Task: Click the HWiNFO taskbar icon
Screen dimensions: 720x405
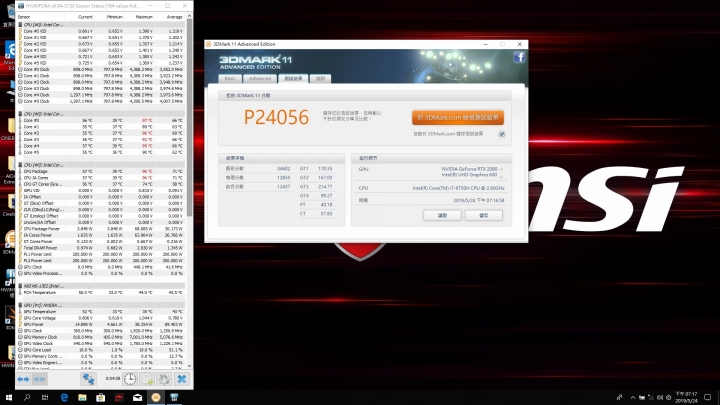Action: pyautogui.click(x=174, y=398)
